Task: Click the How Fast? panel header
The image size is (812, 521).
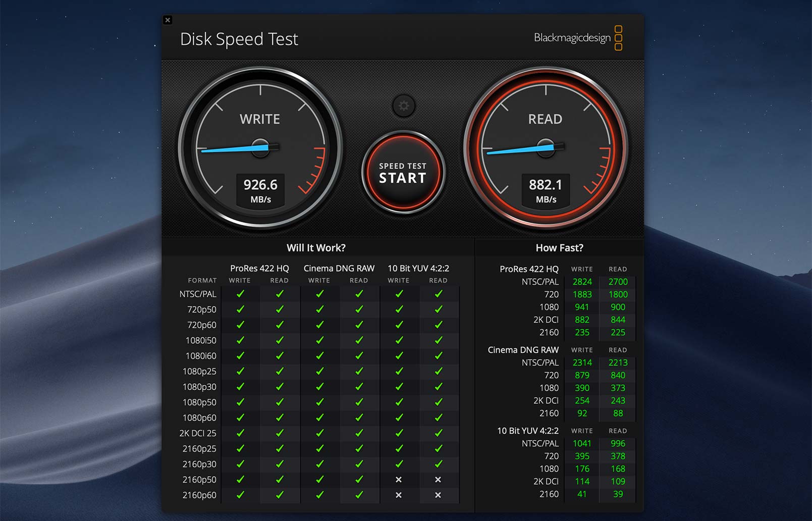Action: (559, 248)
